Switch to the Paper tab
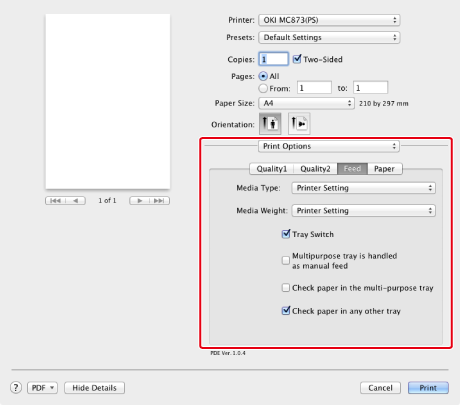This screenshot has width=460, height=405. coord(384,169)
